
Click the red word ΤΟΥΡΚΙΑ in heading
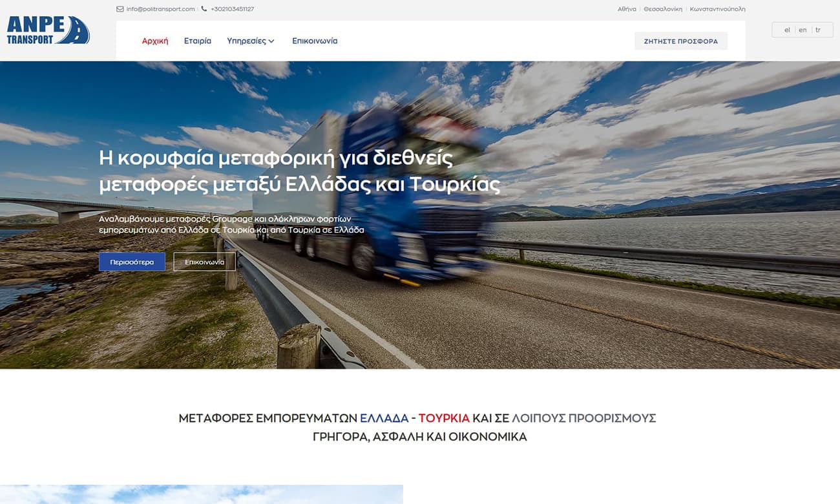[444, 418]
